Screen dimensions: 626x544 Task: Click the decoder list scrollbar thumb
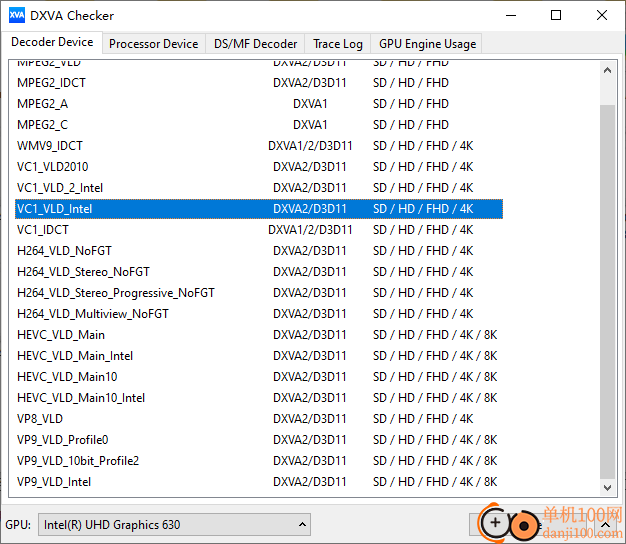coord(607,291)
